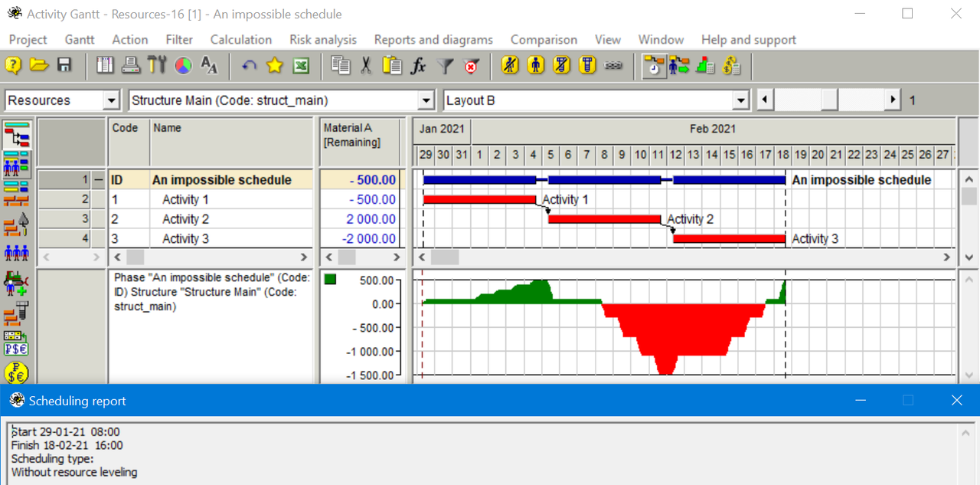The image size is (980, 485).
Task: Open the hammer and wrench settings icon
Action: tap(157, 66)
